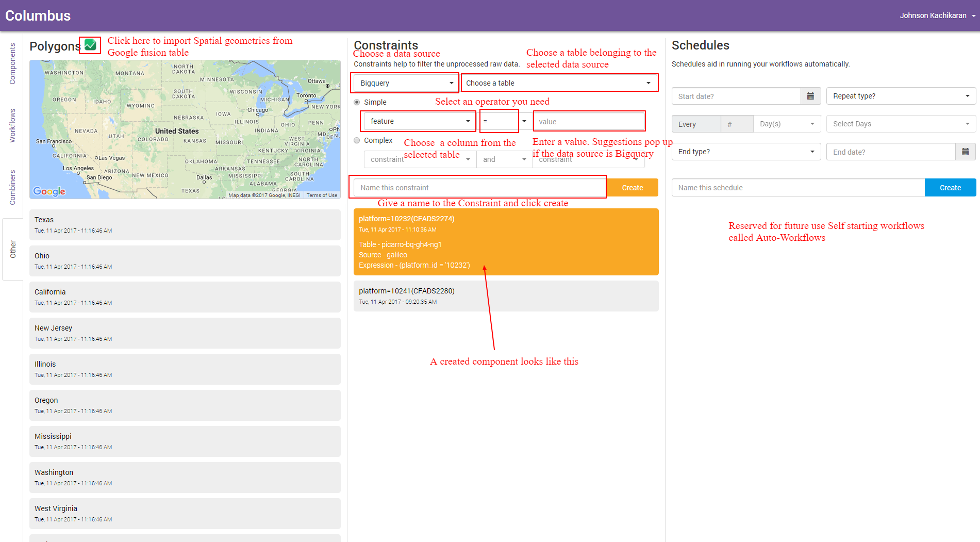
Task: Click the Columbus app title
Action: tap(38, 15)
